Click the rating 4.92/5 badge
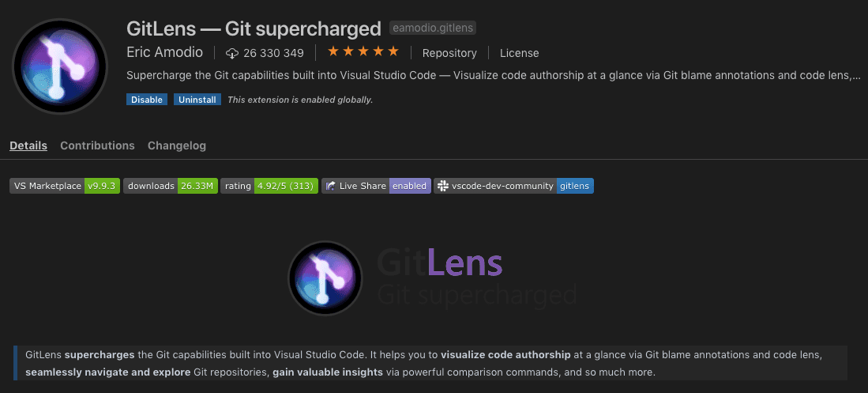 269,186
